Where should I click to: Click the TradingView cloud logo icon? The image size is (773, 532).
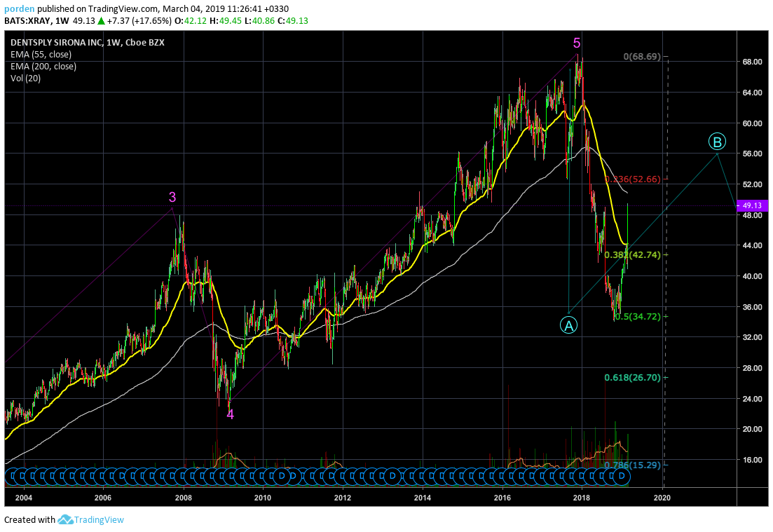point(65,519)
